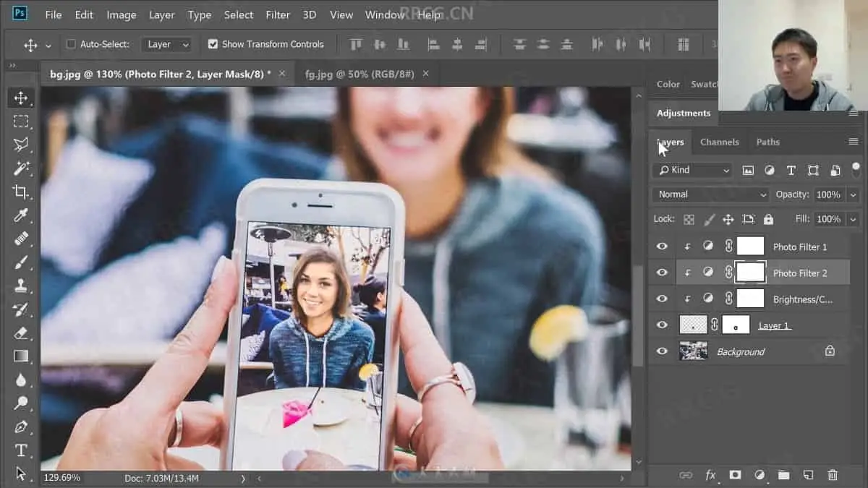Hide the Background layer

pos(662,351)
